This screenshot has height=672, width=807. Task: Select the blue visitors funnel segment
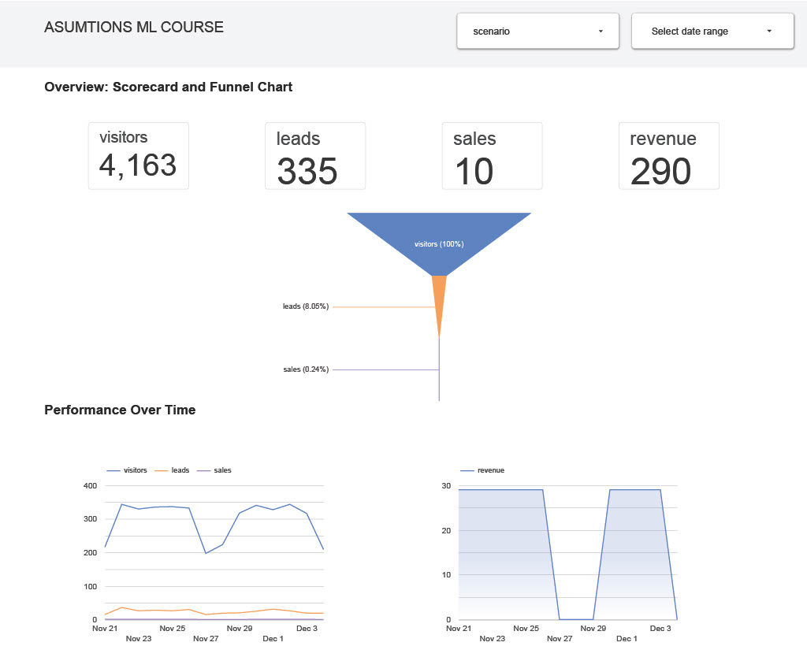click(x=439, y=240)
